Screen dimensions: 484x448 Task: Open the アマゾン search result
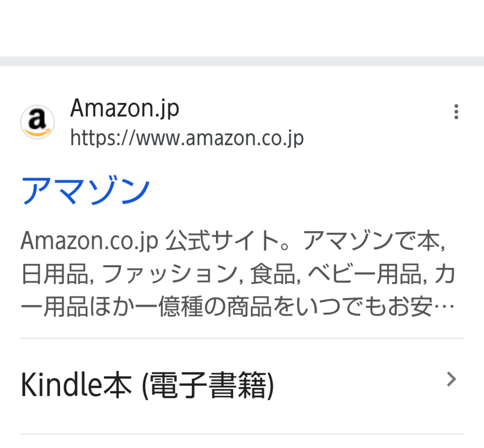pyautogui.click(x=85, y=189)
